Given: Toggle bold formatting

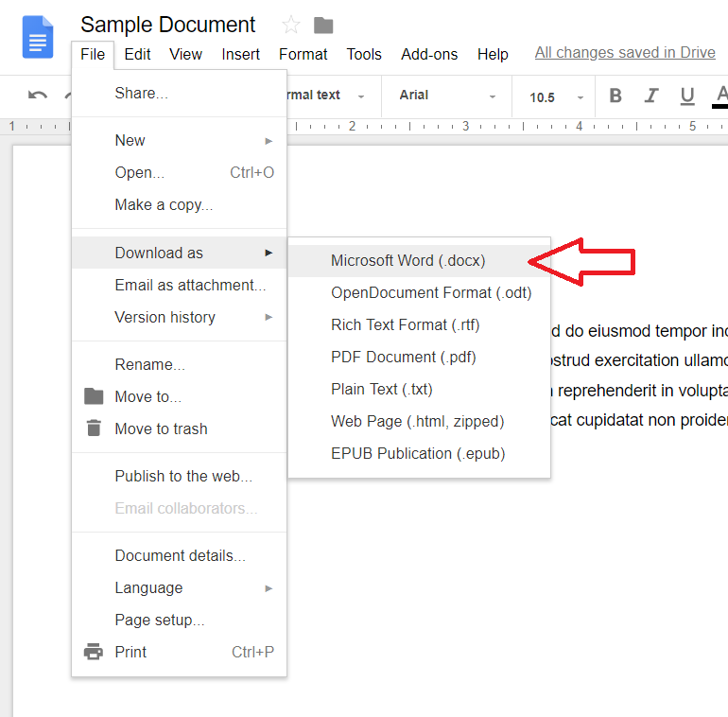Looking at the screenshot, I should 615,96.
